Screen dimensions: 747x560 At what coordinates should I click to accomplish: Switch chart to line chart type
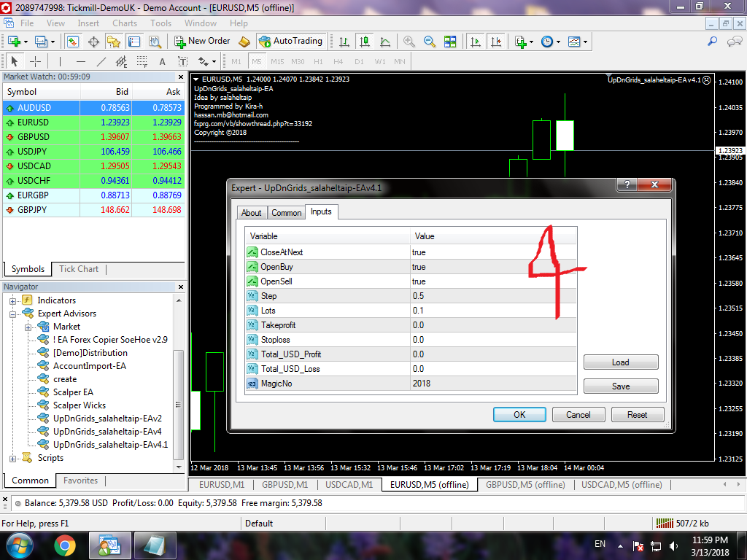point(385,42)
